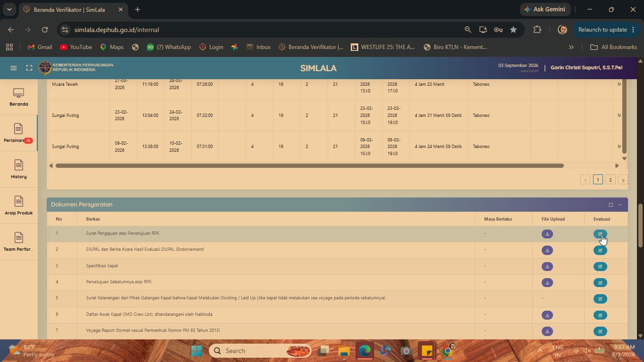
Task: Maximize the Dokumen Persyaratan panel
Action: (611, 205)
